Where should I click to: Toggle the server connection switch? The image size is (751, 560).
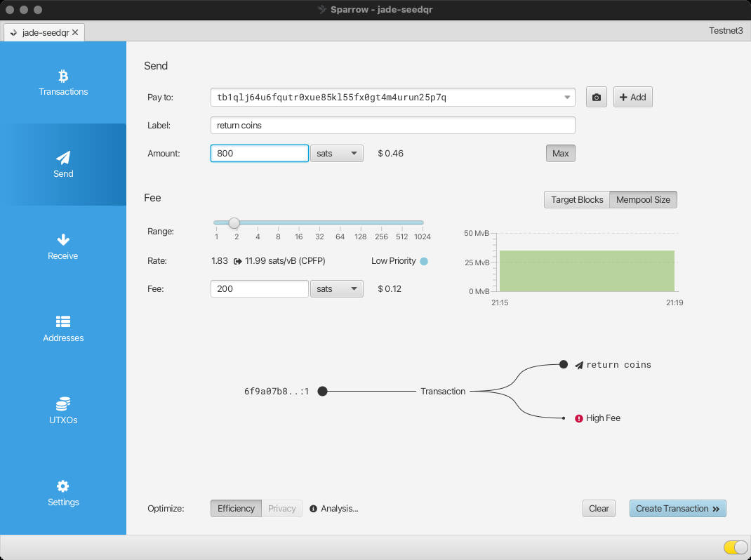click(735, 547)
